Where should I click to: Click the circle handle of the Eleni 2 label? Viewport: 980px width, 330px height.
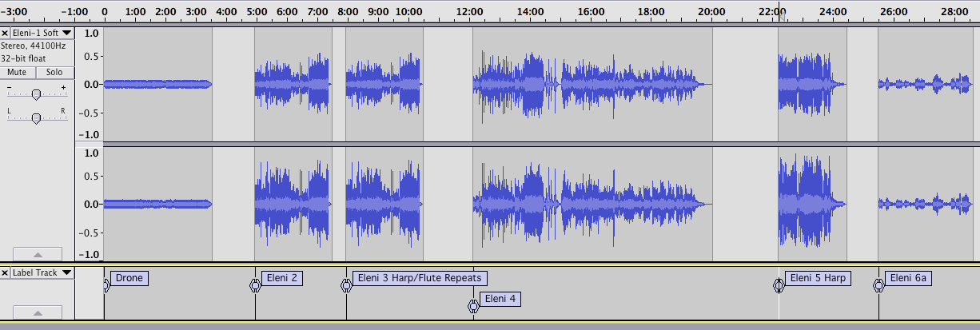click(255, 284)
